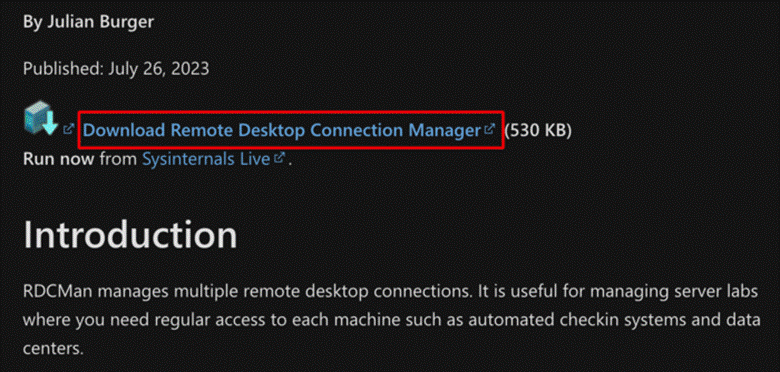
Task: Select the Introduction heading
Action: (x=130, y=235)
